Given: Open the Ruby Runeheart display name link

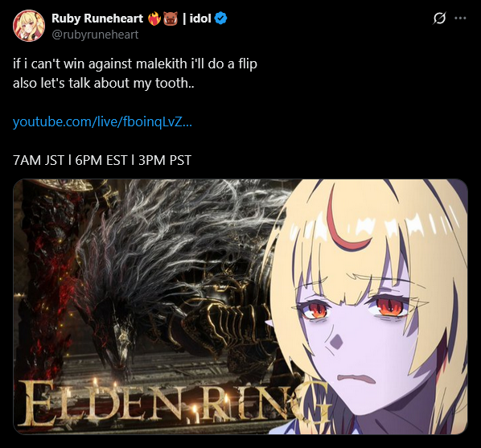Looking at the screenshot, I should (x=97, y=18).
